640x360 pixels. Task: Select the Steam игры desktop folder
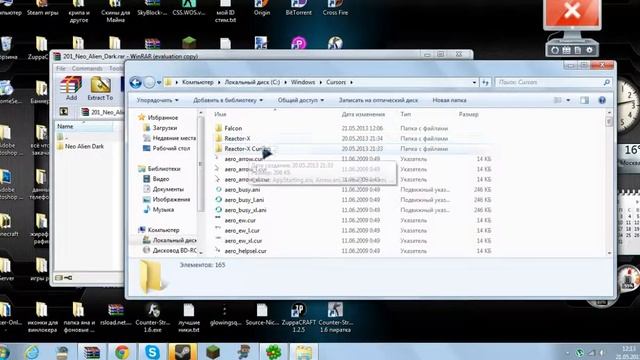42,8
